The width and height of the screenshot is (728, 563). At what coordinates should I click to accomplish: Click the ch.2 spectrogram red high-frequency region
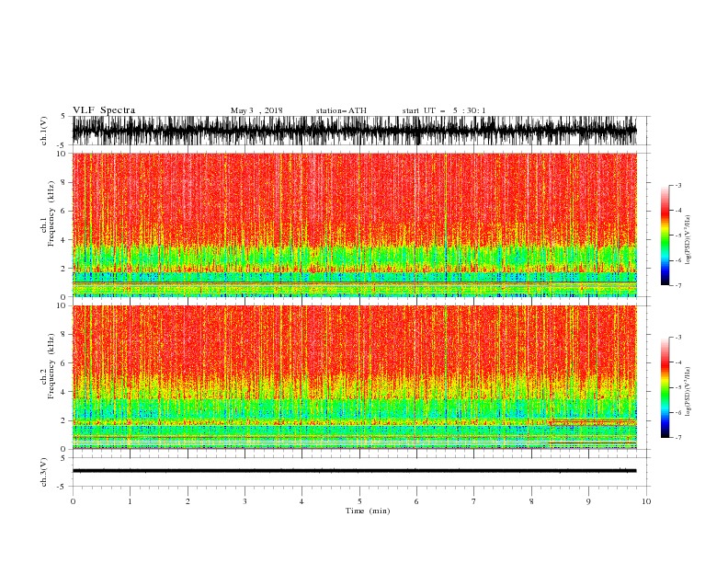pos(354,341)
